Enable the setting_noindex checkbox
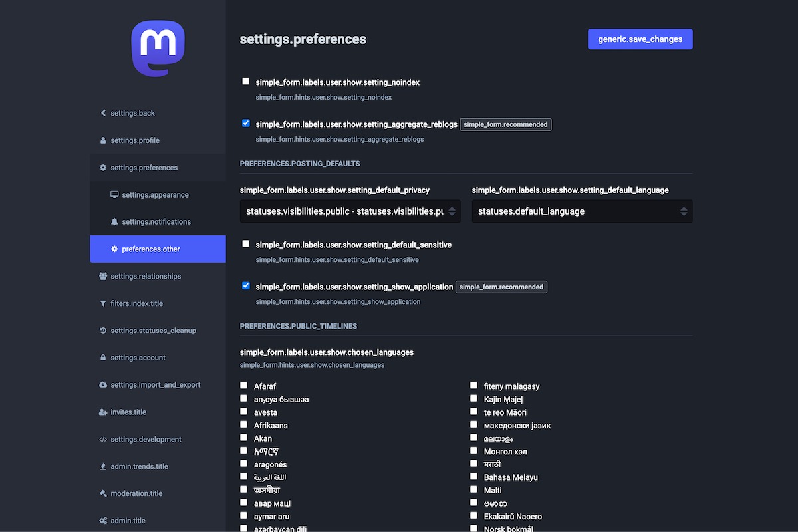This screenshot has width=798, height=532. [x=246, y=81]
